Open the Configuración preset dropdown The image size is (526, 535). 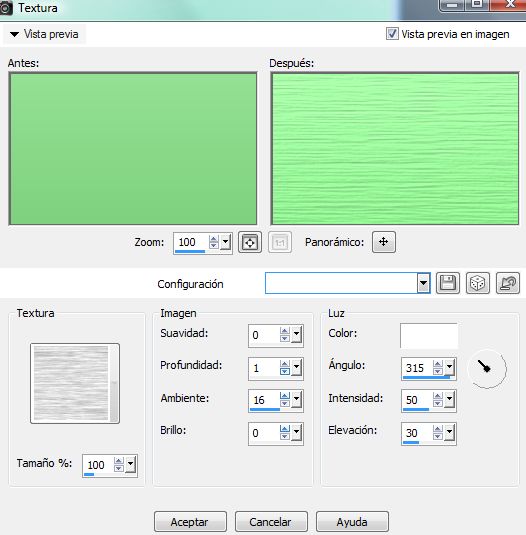[423, 283]
